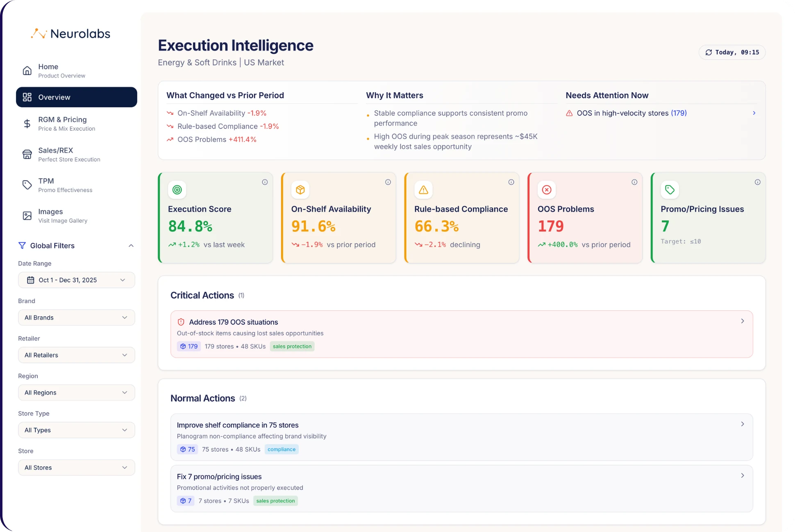Click the TPM tag icon in sidebar
Screen dimensions: 795x532
pyautogui.click(x=27, y=185)
